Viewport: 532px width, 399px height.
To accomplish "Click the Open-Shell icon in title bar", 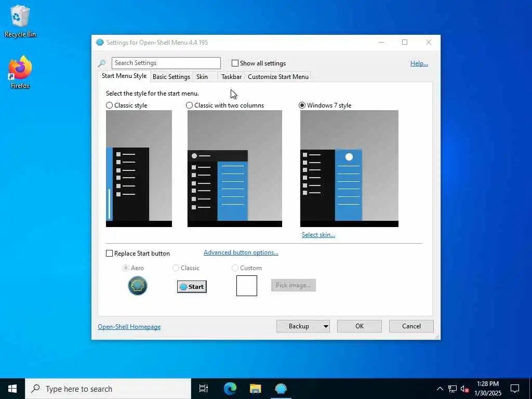I will (99, 43).
